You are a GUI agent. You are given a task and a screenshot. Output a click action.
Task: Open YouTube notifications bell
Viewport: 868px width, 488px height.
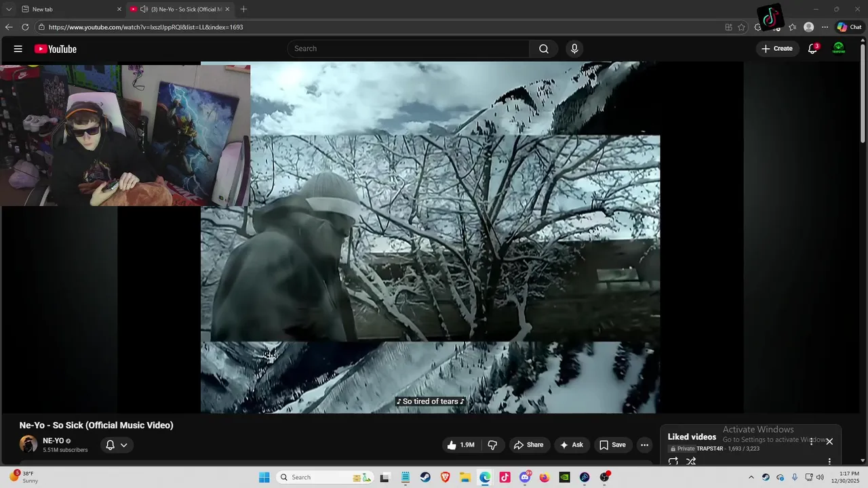pyautogui.click(x=812, y=49)
